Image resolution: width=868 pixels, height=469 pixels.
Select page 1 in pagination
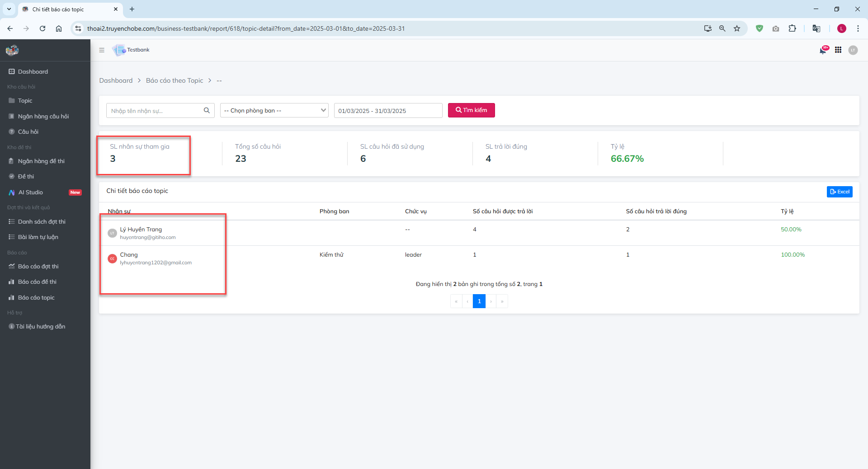point(479,301)
